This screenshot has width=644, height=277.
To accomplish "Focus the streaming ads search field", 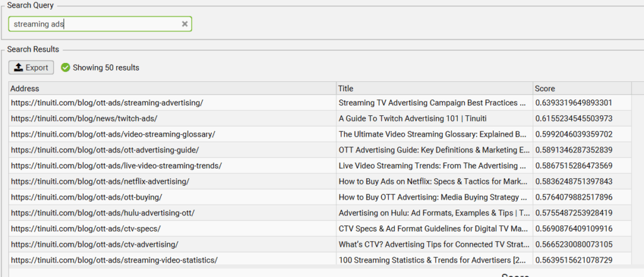I will 100,25.
